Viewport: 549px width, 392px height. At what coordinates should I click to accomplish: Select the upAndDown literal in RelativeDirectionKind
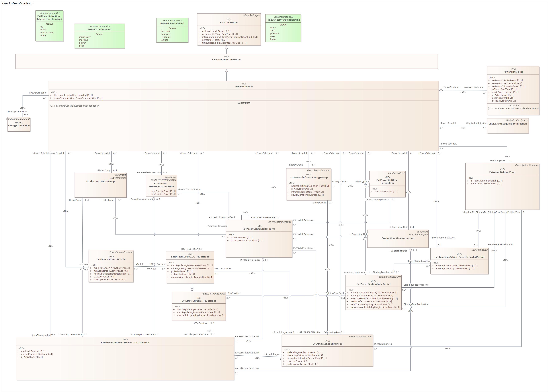pos(47,33)
